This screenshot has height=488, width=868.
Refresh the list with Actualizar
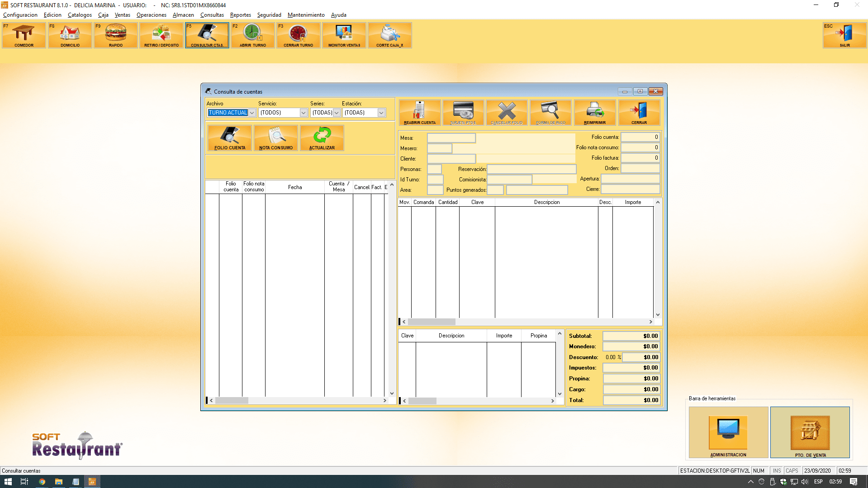[x=322, y=138]
